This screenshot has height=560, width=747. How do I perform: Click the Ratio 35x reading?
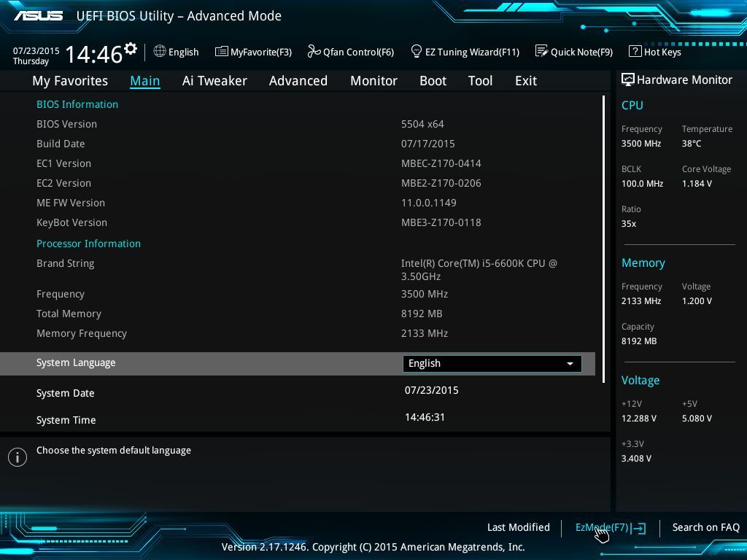point(628,224)
